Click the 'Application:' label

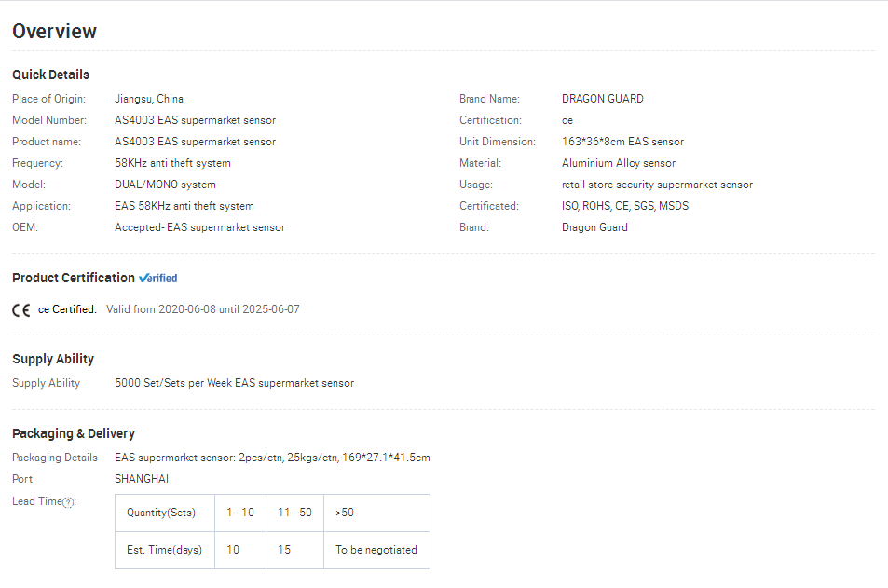[41, 206]
